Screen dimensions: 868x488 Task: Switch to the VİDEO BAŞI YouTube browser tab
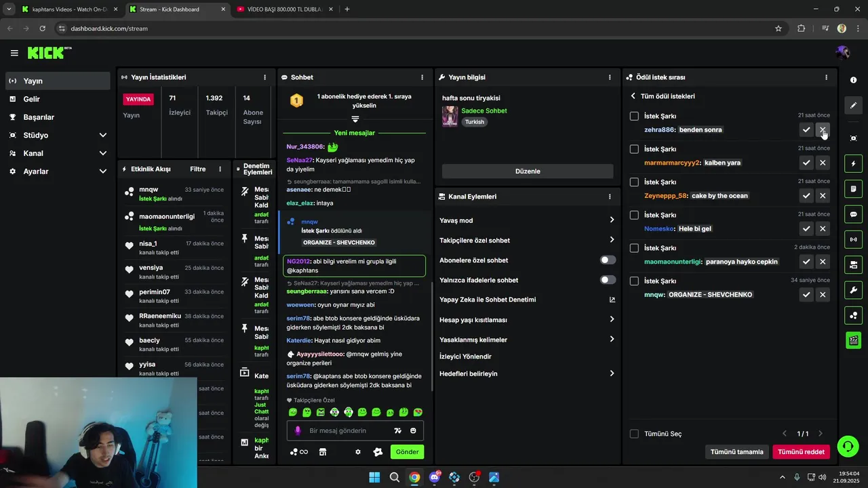click(x=285, y=9)
